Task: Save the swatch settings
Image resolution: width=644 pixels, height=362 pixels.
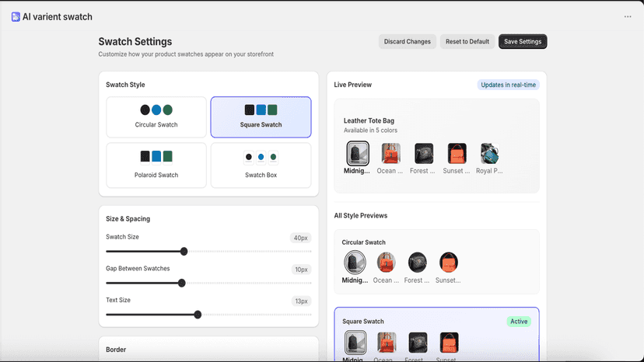Action: coord(523,41)
